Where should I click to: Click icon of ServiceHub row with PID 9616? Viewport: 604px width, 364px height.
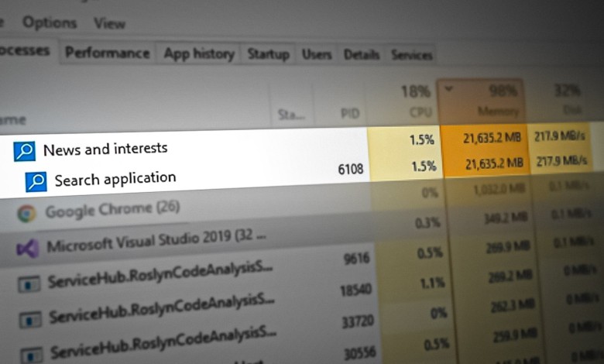coord(29,284)
